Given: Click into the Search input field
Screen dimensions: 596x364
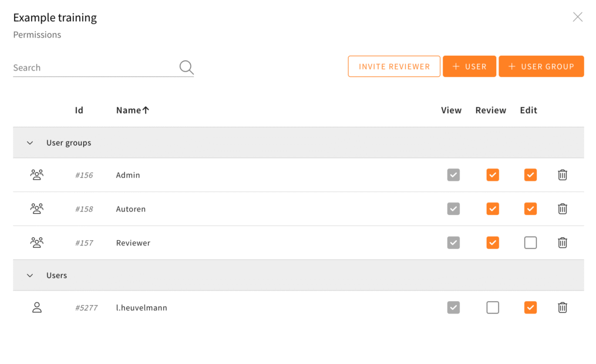Looking at the screenshot, I should (94, 68).
